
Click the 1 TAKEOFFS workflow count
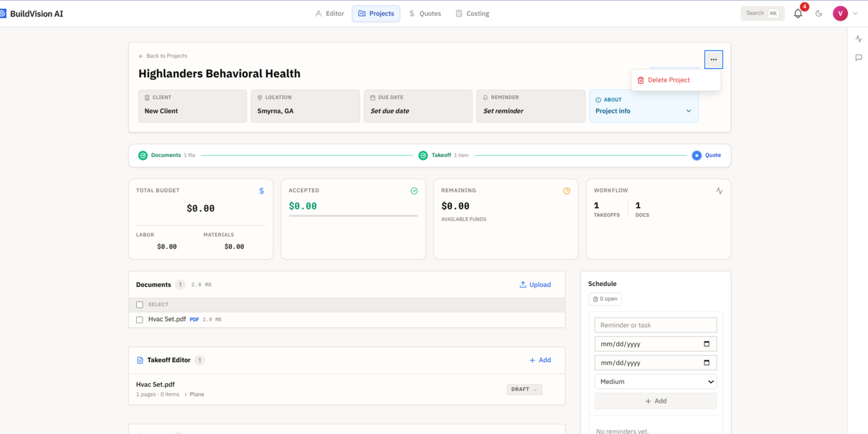(x=607, y=209)
